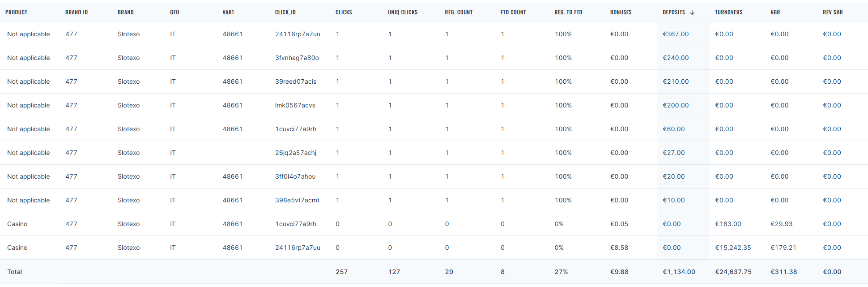Select click ID 3fvnhag7a80o

(297, 58)
